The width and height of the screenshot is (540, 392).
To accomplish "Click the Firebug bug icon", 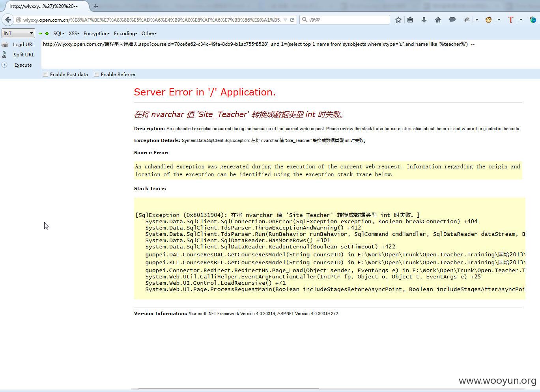I will pos(467,20).
